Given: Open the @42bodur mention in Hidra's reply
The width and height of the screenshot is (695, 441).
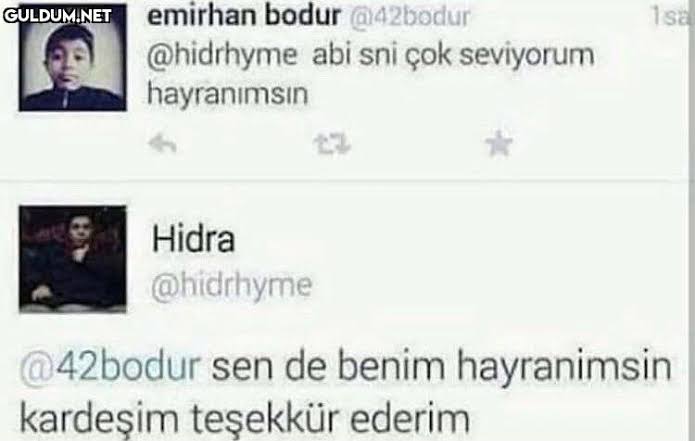Looking at the screenshot, I should [x=110, y=367].
